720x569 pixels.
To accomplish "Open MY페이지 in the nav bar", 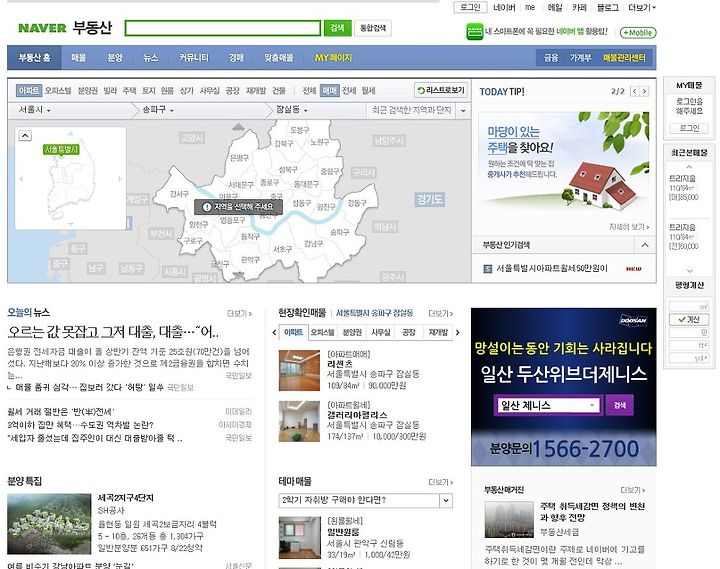I will point(333,57).
